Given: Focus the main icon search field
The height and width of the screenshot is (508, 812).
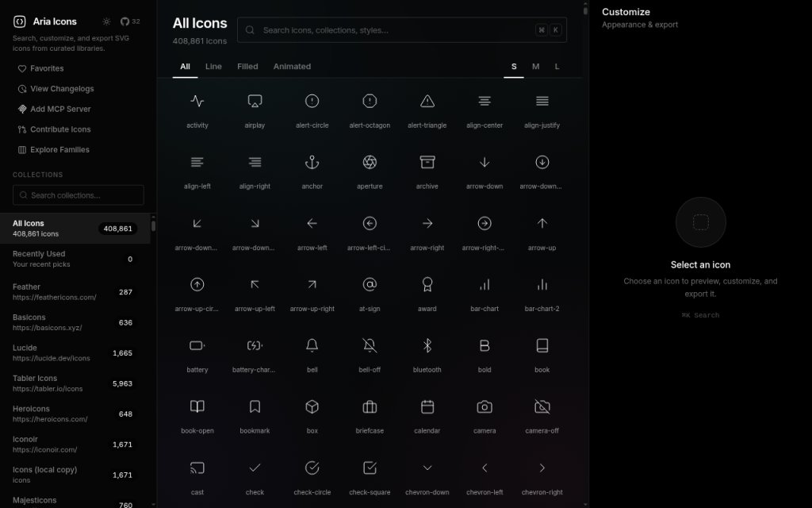Looking at the screenshot, I should (402, 30).
